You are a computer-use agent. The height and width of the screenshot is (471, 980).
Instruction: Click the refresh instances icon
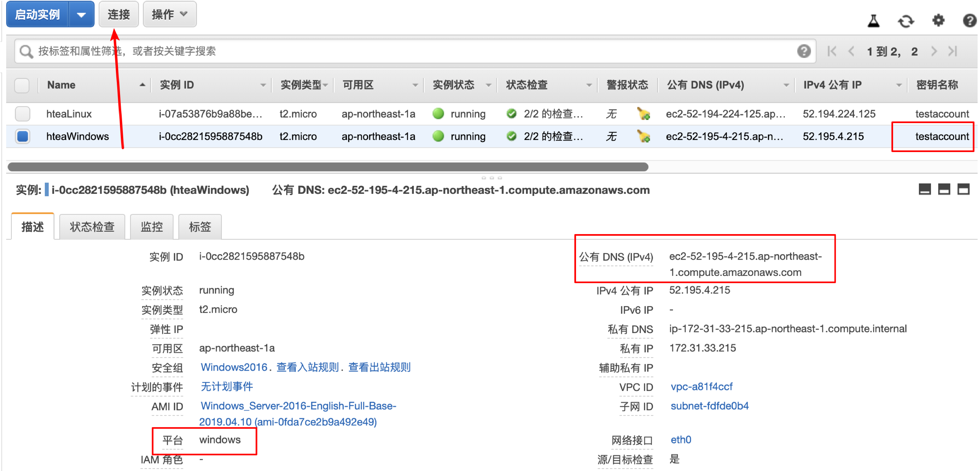[x=905, y=21]
